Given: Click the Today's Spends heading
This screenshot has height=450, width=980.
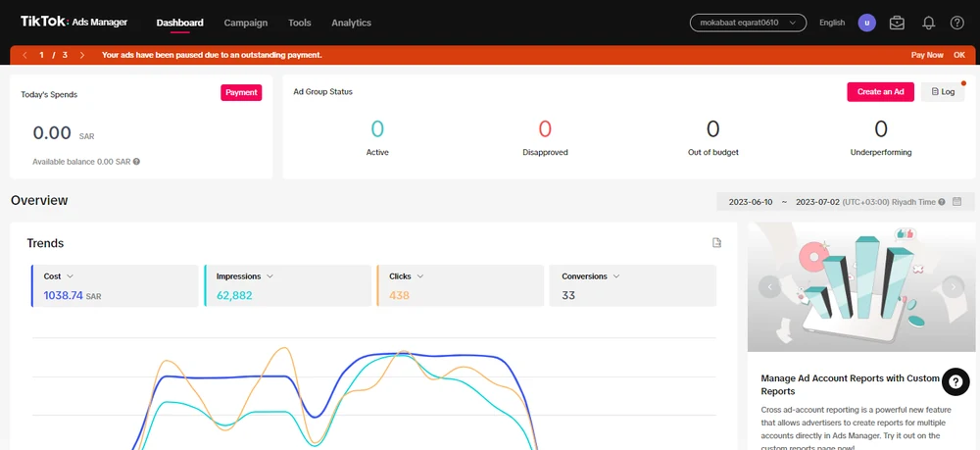Looking at the screenshot, I should [x=49, y=94].
